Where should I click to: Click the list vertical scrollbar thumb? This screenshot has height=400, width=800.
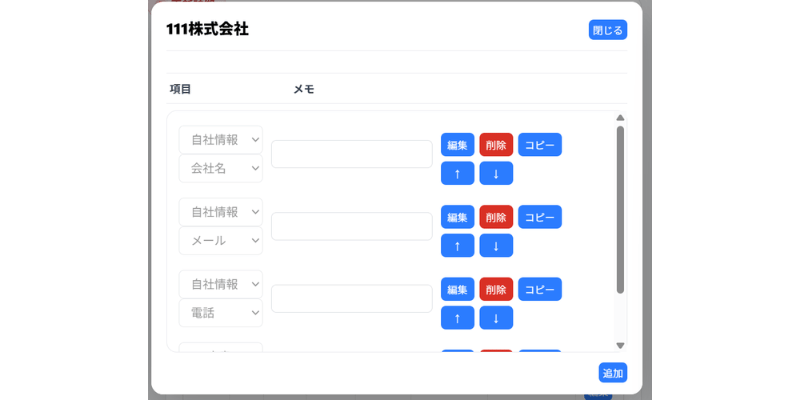click(x=620, y=210)
